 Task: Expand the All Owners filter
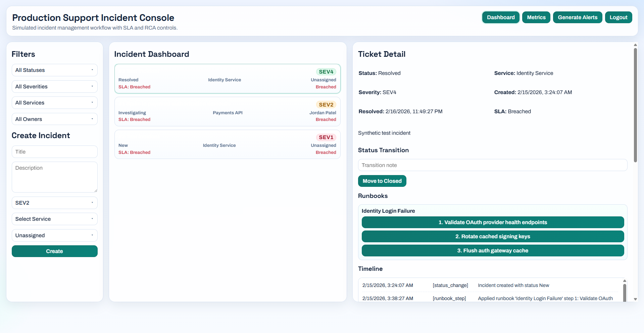[54, 119]
